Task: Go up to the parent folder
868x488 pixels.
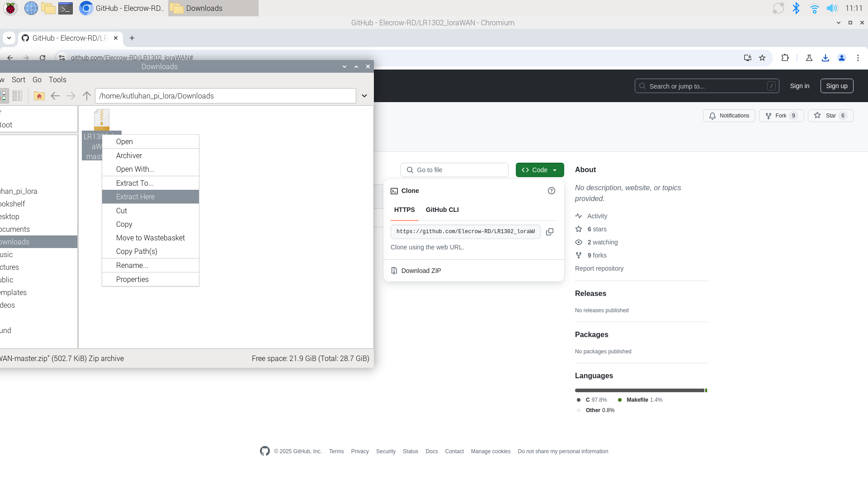Action: [87, 96]
